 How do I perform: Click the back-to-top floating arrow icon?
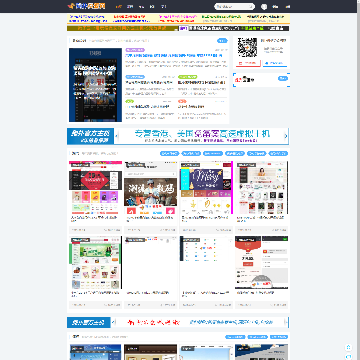coord(348,347)
